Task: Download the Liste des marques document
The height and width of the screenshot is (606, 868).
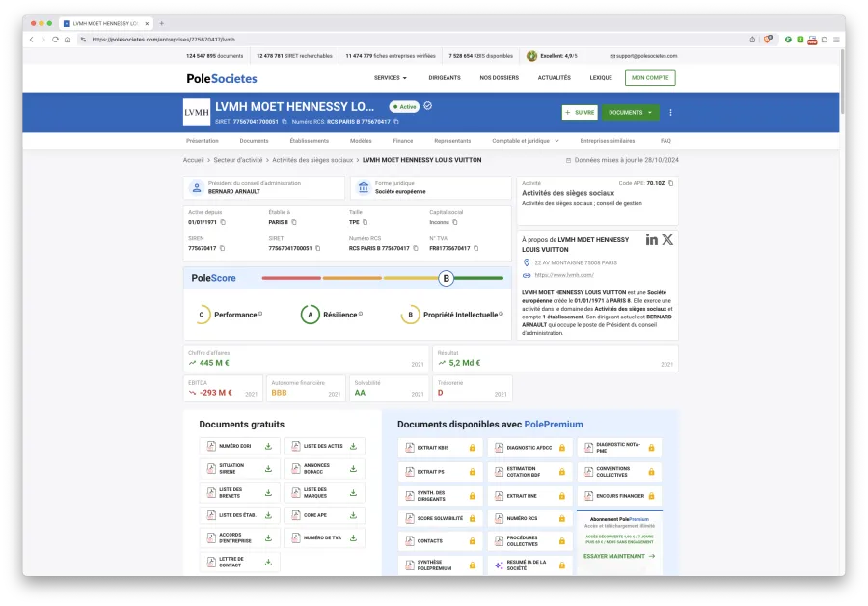Action: 353,492
